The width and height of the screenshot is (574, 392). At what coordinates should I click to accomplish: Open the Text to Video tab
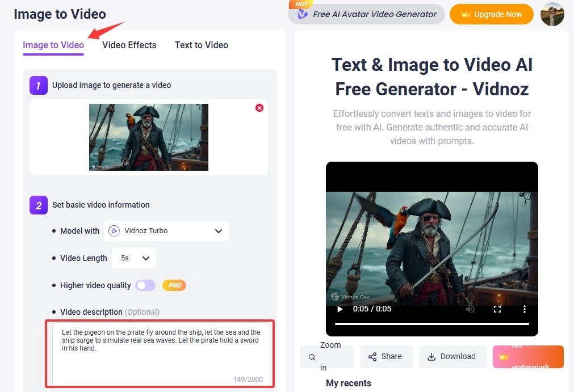tap(201, 45)
